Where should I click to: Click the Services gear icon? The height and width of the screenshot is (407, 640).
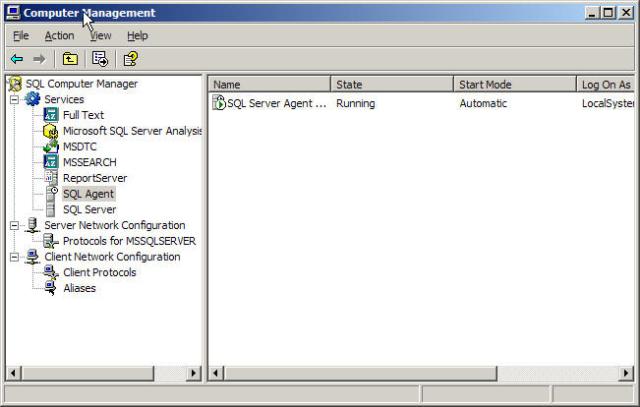click(33, 99)
